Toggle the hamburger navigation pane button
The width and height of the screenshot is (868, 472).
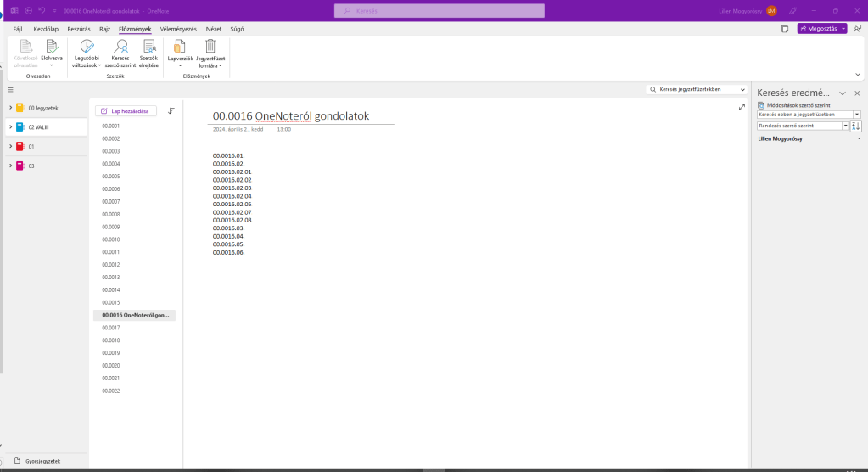11,89
